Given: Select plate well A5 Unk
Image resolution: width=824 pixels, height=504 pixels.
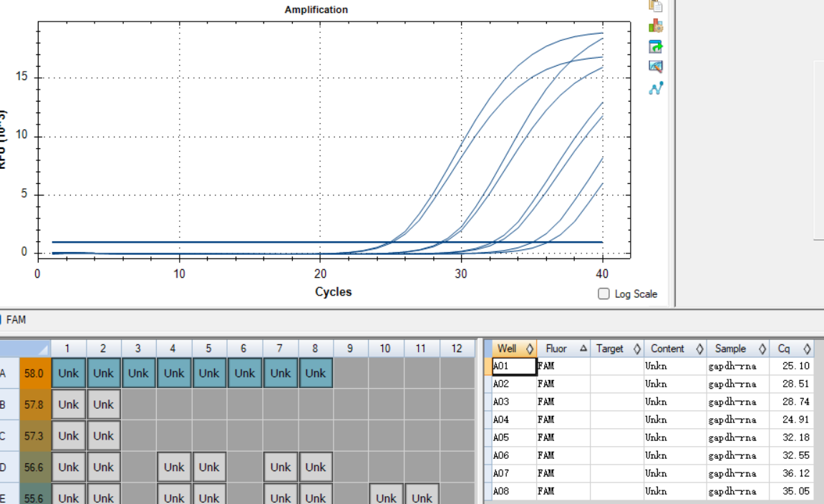Looking at the screenshot, I should point(209,373).
